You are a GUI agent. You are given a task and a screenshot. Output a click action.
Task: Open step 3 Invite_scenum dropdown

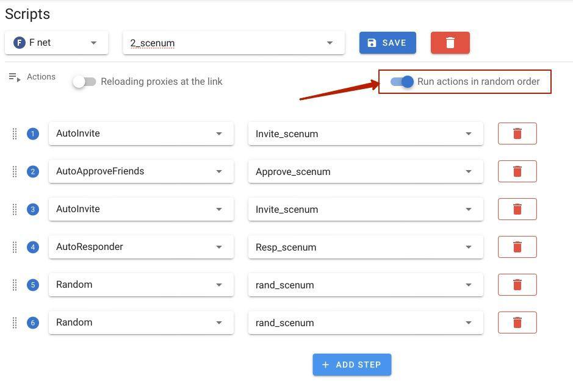tap(366, 209)
